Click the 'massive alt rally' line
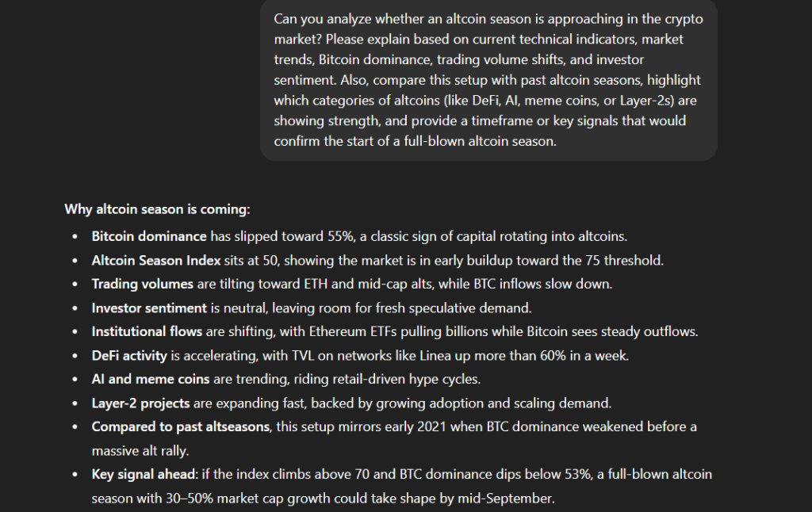The width and height of the screenshot is (812, 512). [x=140, y=451]
